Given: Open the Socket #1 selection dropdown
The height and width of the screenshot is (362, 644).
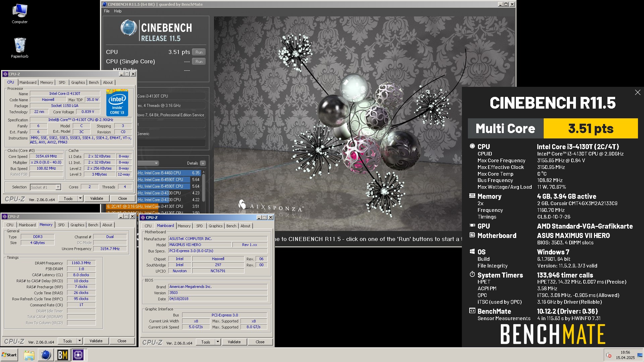Looking at the screenshot, I should [58, 187].
